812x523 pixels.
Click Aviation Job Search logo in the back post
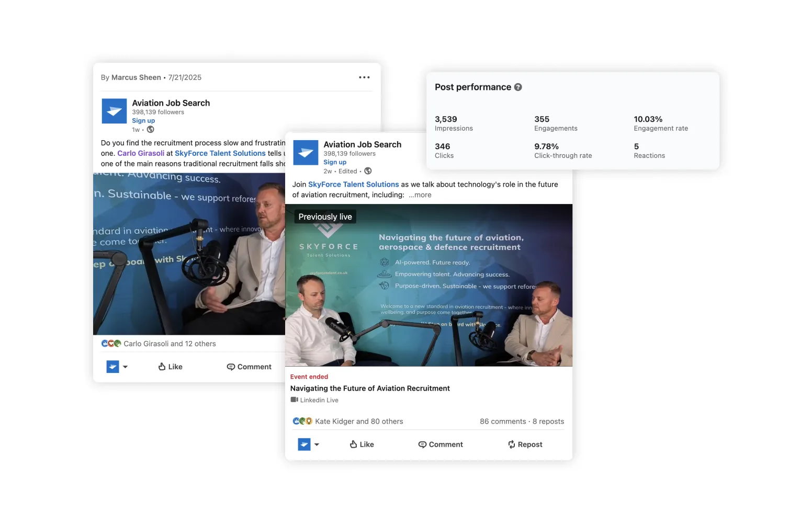click(114, 111)
